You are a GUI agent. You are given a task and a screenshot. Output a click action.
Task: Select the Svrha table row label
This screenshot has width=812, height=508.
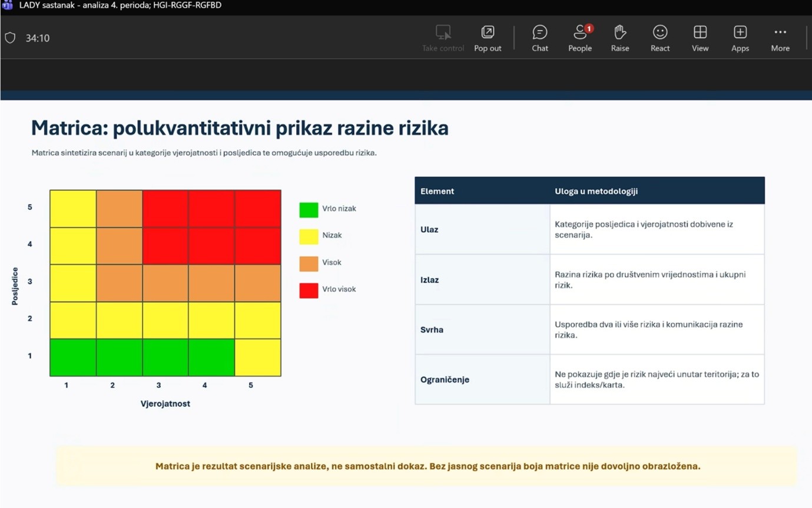(432, 330)
